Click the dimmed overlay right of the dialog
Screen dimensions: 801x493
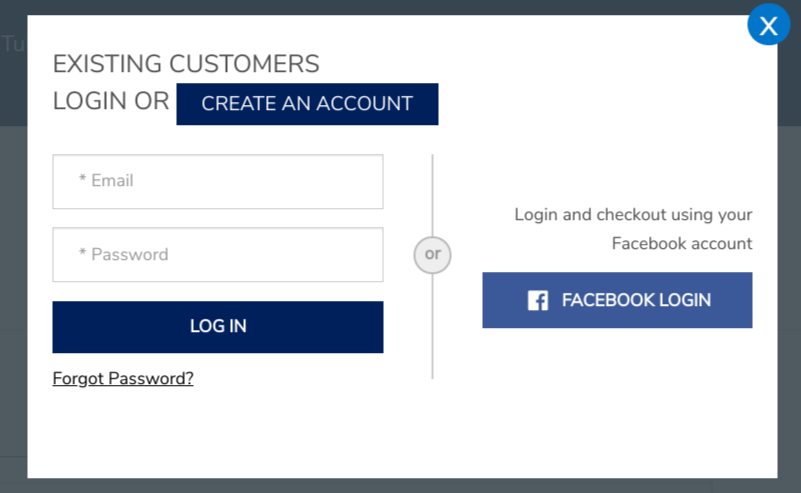coord(789,255)
